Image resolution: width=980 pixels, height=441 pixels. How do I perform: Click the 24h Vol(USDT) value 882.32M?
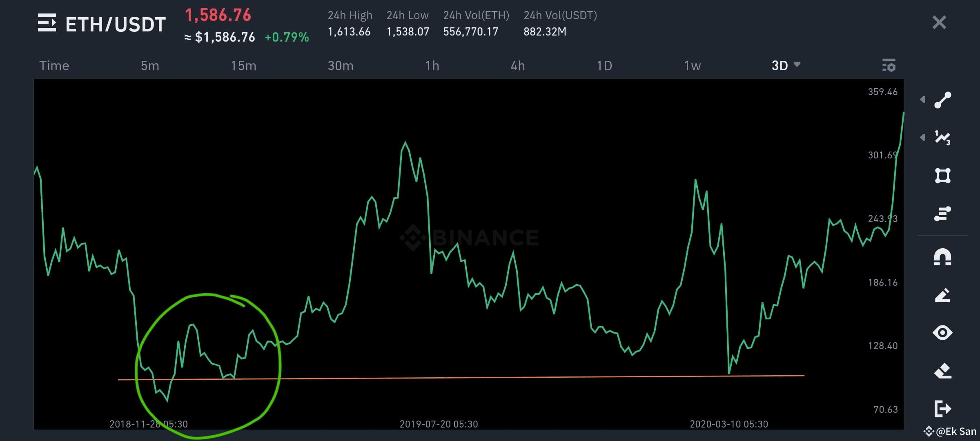coord(545,32)
